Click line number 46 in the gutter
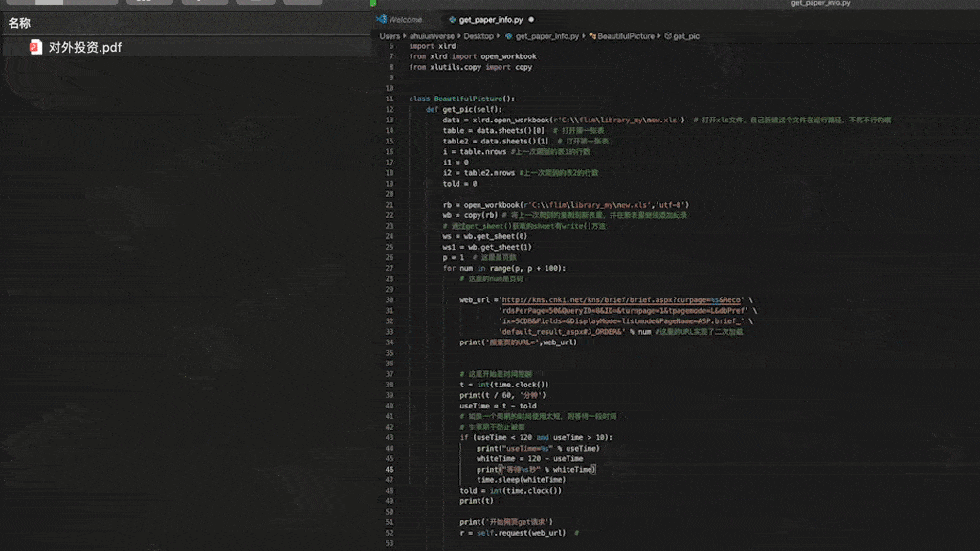The width and height of the screenshot is (980, 551). (390, 469)
